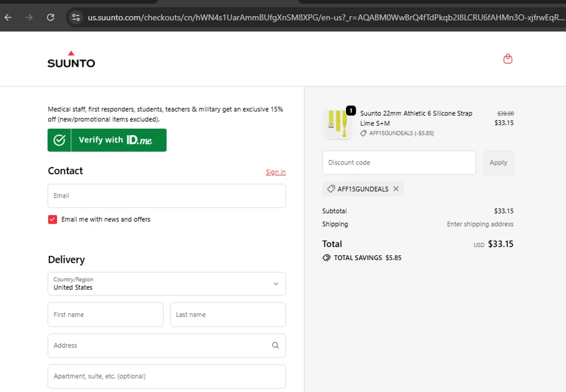
Task: Select the URL in the address bar
Action: 326,17
